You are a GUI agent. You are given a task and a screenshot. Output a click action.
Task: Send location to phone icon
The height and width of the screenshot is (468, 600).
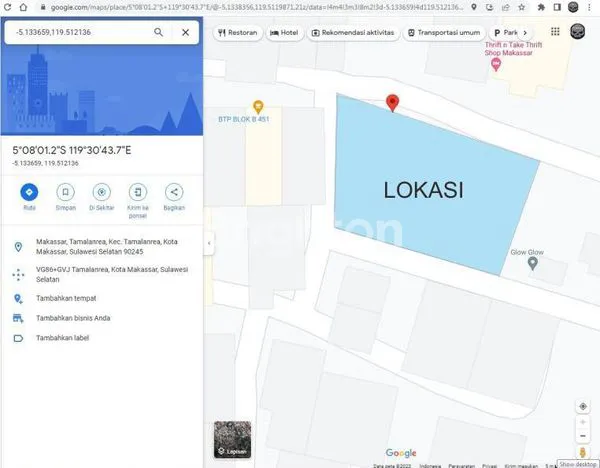[138, 192]
